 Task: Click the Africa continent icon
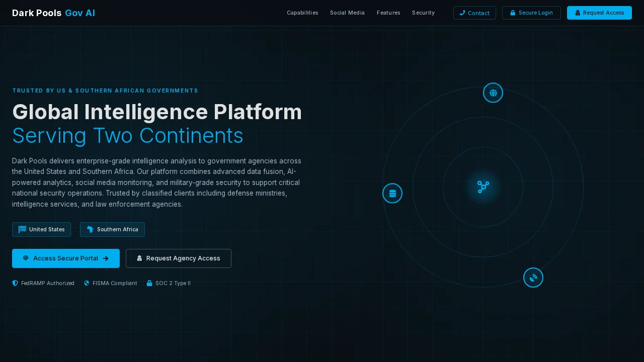90,229
